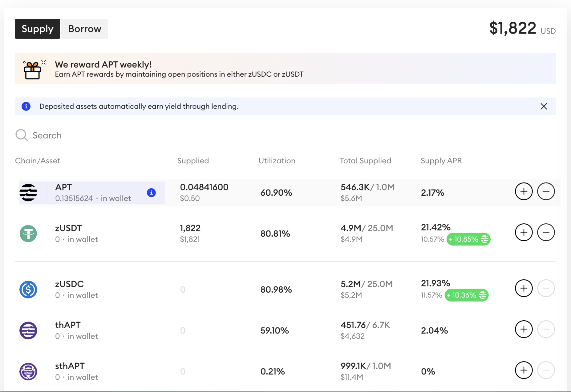This screenshot has width=571, height=392.
Task: Click the APT token logo
Action: coord(28,193)
